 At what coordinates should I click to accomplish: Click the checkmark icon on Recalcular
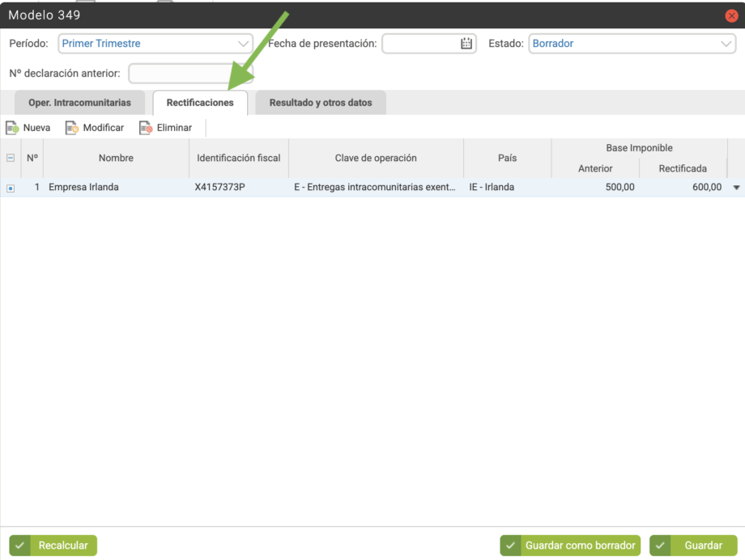tap(22, 545)
